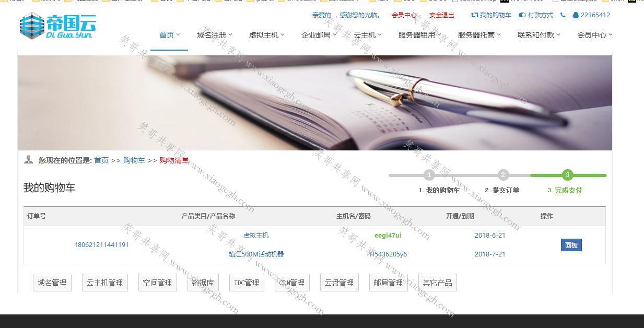Click the 帝国云 Di Guo Yun logo

click(58, 26)
